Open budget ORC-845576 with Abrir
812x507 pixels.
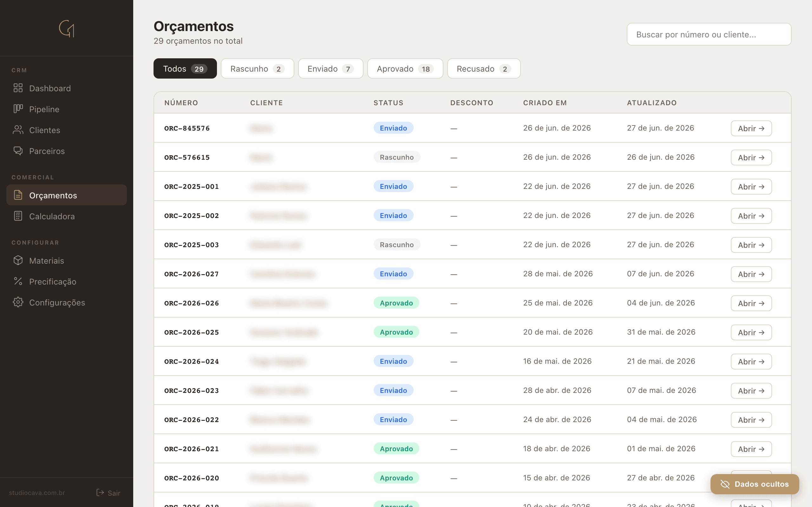pyautogui.click(x=751, y=128)
